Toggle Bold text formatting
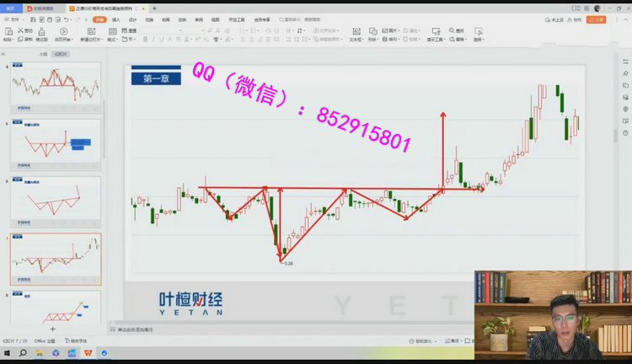This screenshot has width=632, height=364. pos(145,39)
